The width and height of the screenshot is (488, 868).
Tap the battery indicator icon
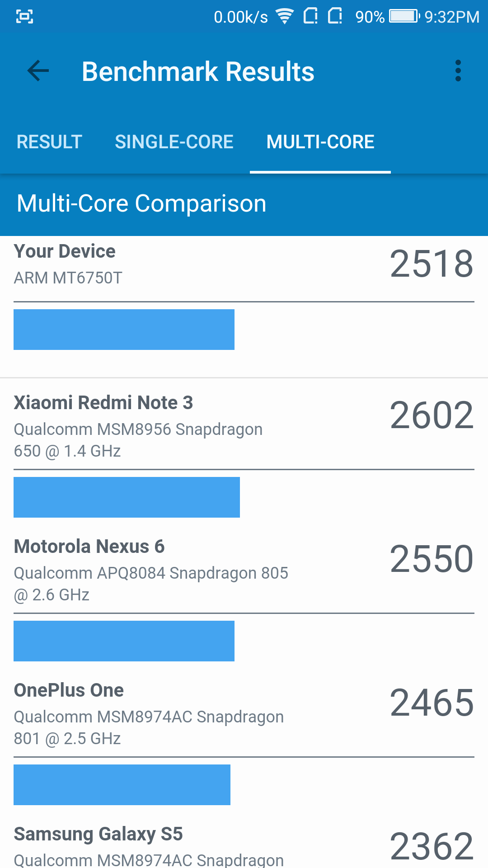pyautogui.click(x=404, y=16)
